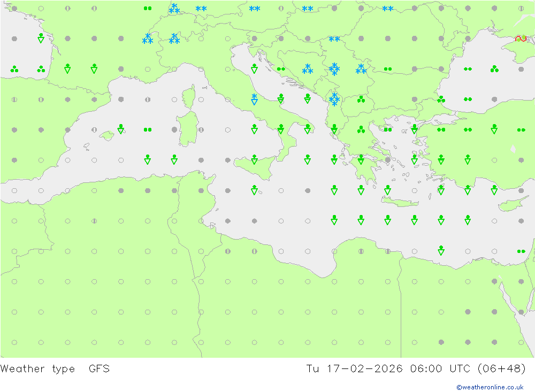Click the GFS model label
This screenshot has height=392, width=535.
99,368
